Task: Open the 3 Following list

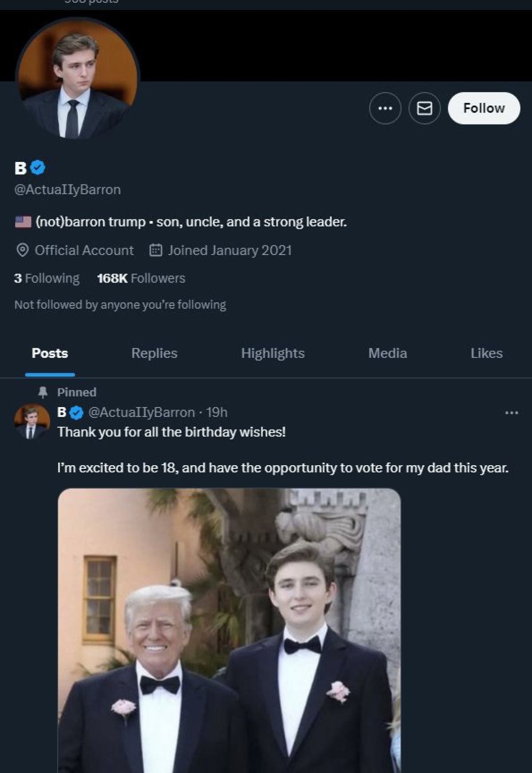Action: pos(47,278)
